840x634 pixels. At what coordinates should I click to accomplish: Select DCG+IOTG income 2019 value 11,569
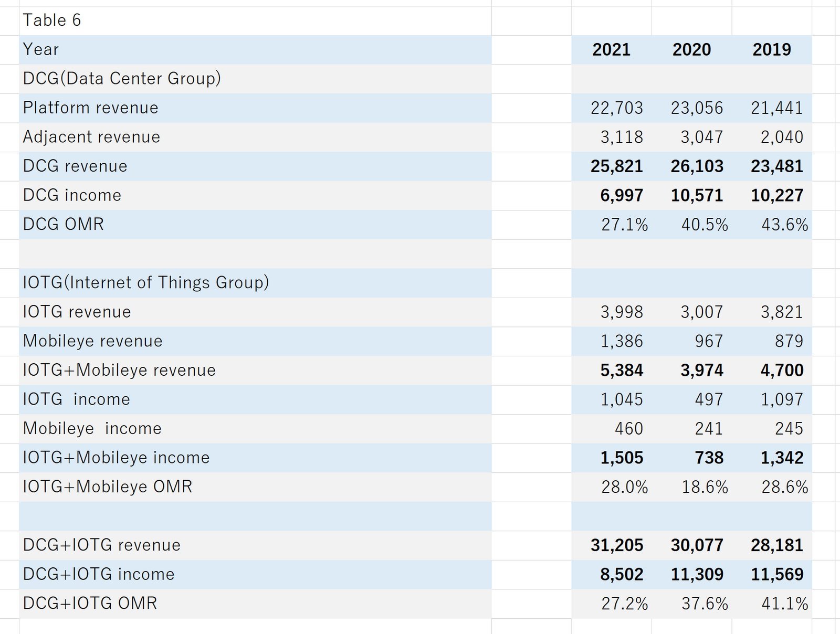coord(772,574)
